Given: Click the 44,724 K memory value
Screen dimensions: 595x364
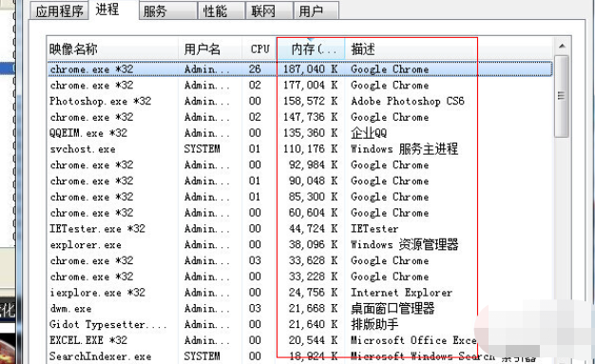Looking at the screenshot, I should point(313,228).
